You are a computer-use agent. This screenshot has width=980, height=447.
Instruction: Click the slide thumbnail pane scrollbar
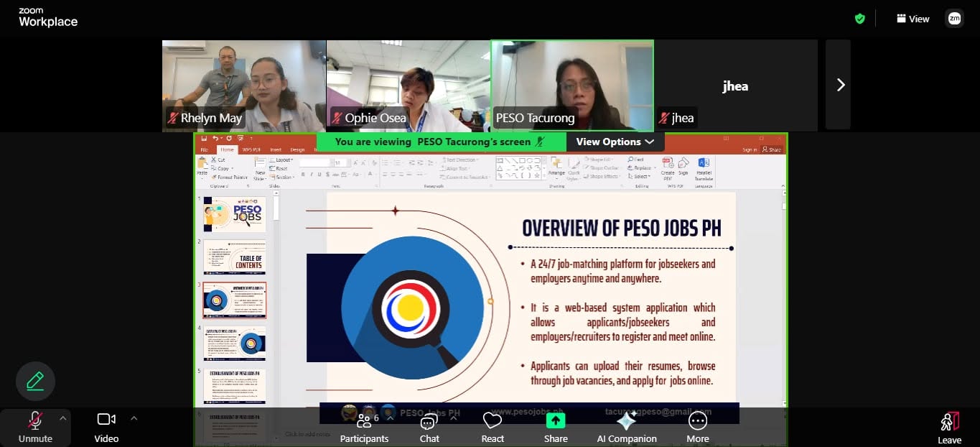click(x=275, y=208)
